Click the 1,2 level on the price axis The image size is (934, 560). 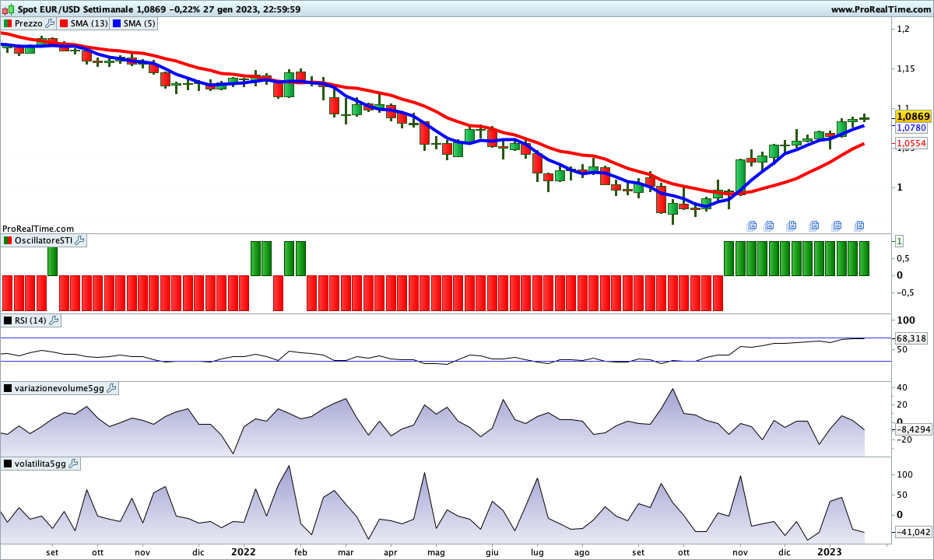(903, 29)
